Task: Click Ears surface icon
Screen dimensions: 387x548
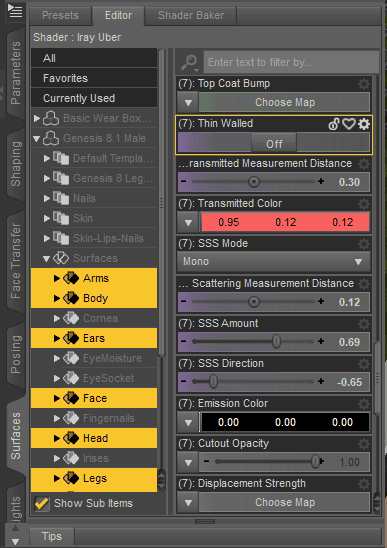Action: (71, 338)
